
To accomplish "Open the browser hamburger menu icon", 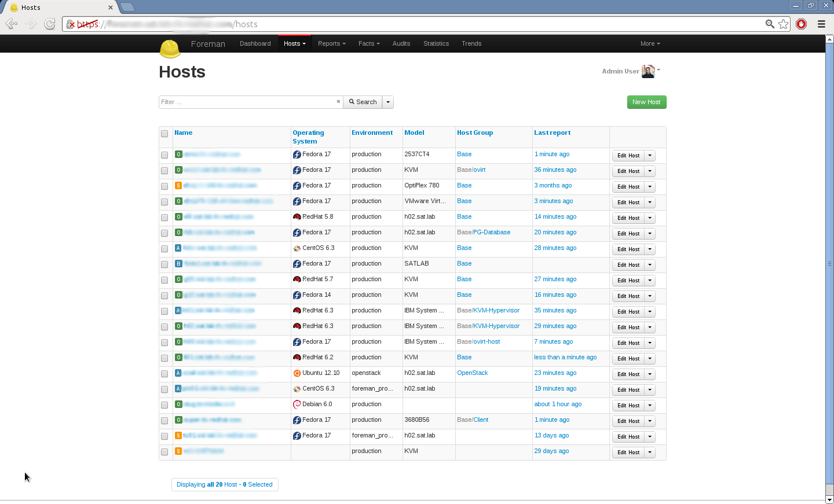I will click(x=821, y=24).
